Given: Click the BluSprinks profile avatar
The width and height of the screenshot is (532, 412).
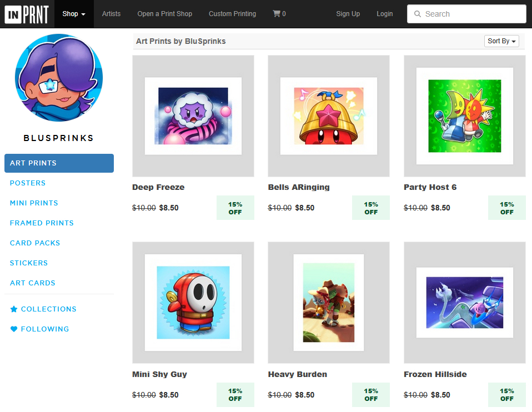Looking at the screenshot, I should point(59,77).
